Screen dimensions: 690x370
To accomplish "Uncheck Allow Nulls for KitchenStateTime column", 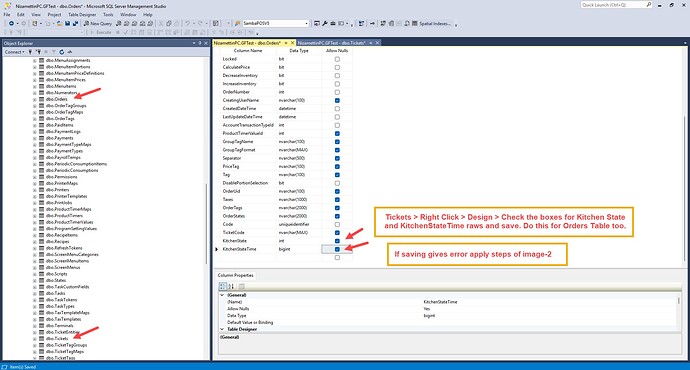I will (x=337, y=249).
